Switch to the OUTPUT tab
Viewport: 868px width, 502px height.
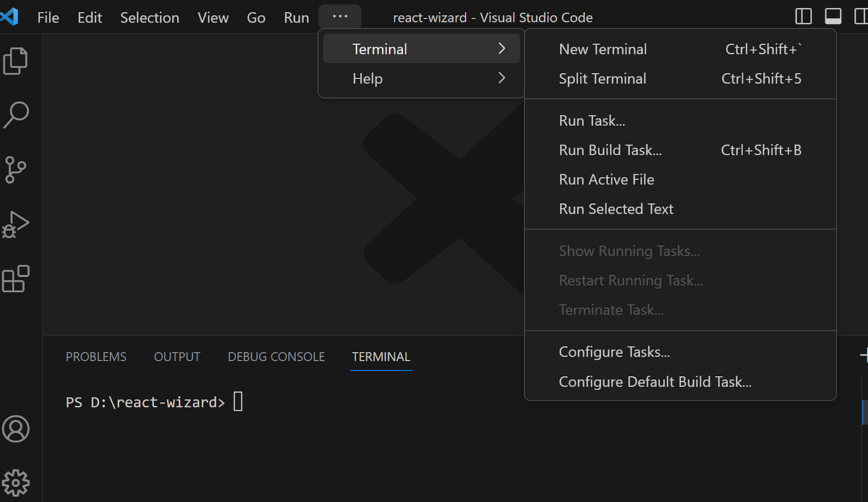tap(176, 356)
